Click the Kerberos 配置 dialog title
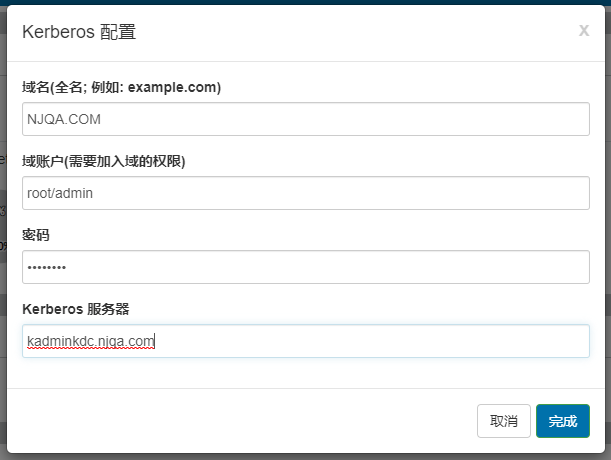 [x=79, y=32]
